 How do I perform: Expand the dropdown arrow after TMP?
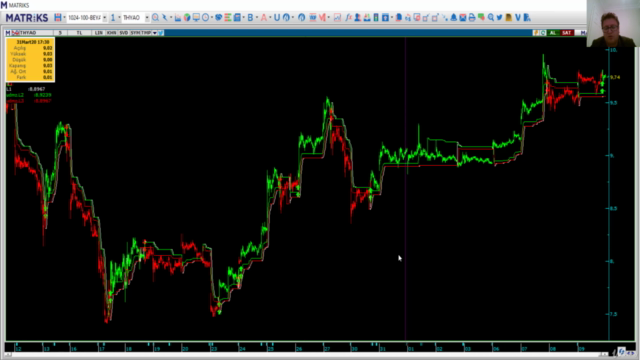(155, 33)
